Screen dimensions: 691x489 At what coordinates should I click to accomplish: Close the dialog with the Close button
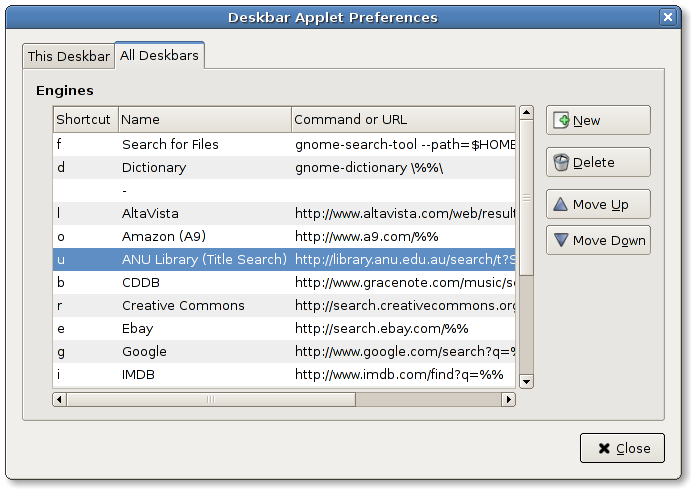(x=621, y=448)
